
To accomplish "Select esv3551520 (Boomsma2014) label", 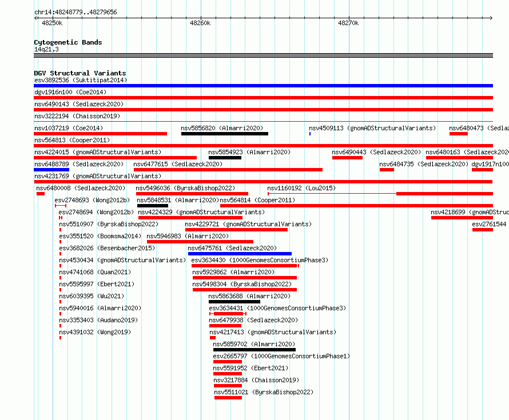I will [x=100, y=236].
